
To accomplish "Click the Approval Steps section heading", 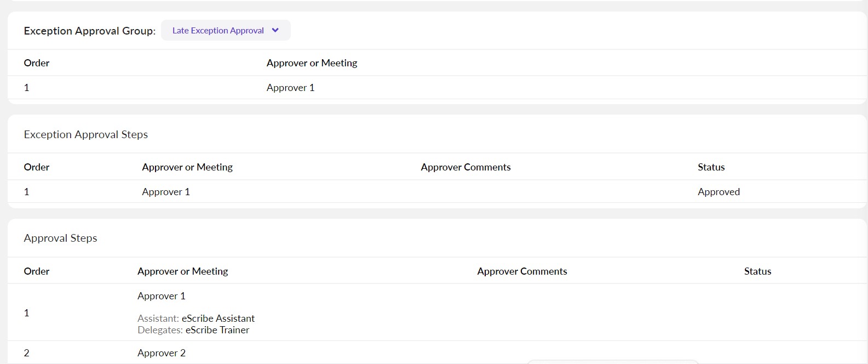I will [60, 238].
